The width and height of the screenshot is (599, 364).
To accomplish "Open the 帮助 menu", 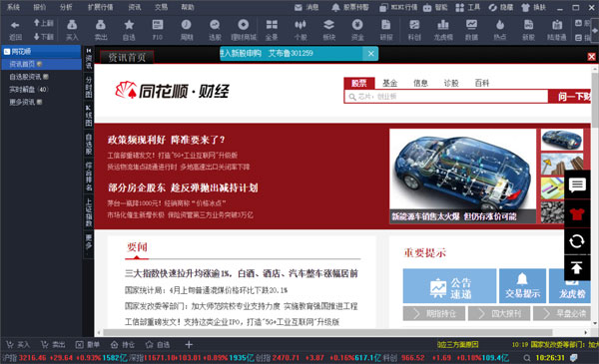I will pyautogui.click(x=188, y=7).
